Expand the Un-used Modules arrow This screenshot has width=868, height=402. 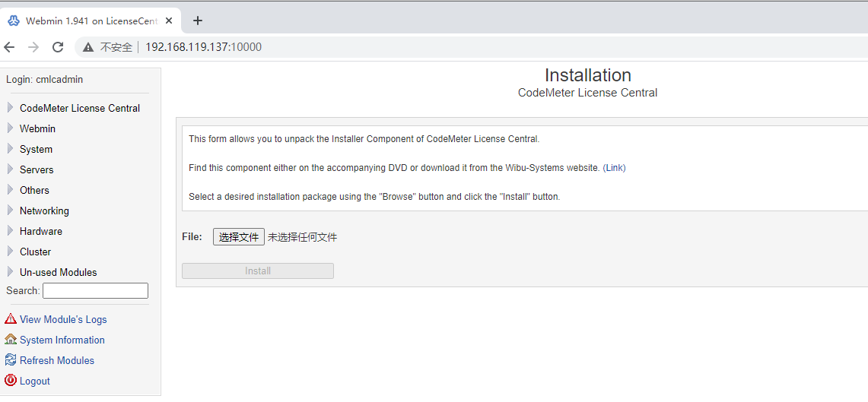point(10,271)
